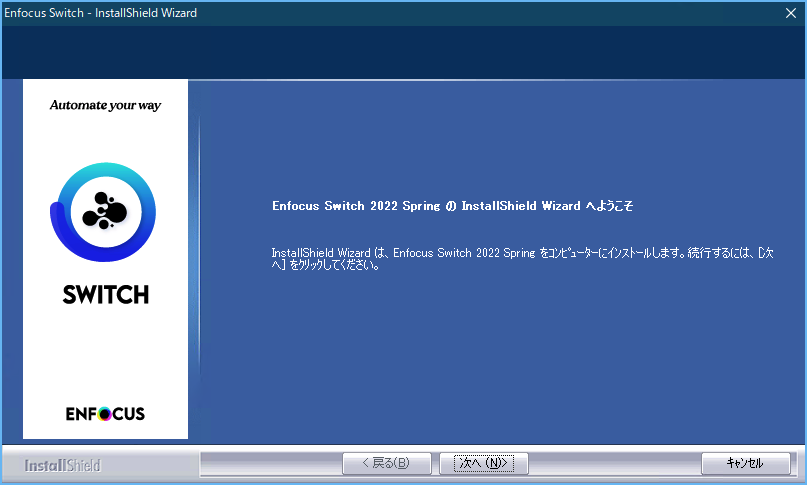Click the 戻る (B) back button

387,463
